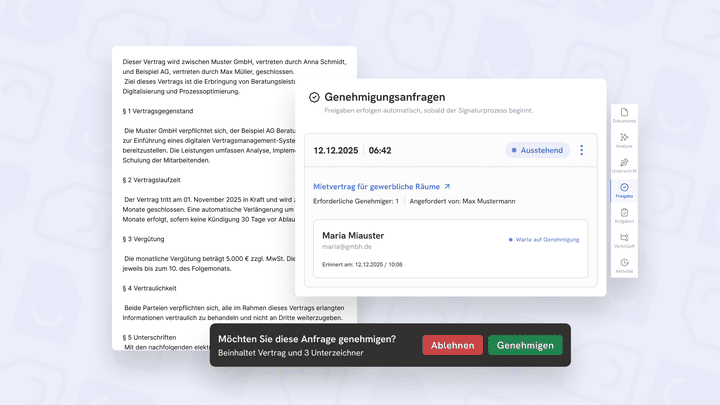Click the Genehmigen button
The height and width of the screenshot is (405, 720).
tap(525, 345)
